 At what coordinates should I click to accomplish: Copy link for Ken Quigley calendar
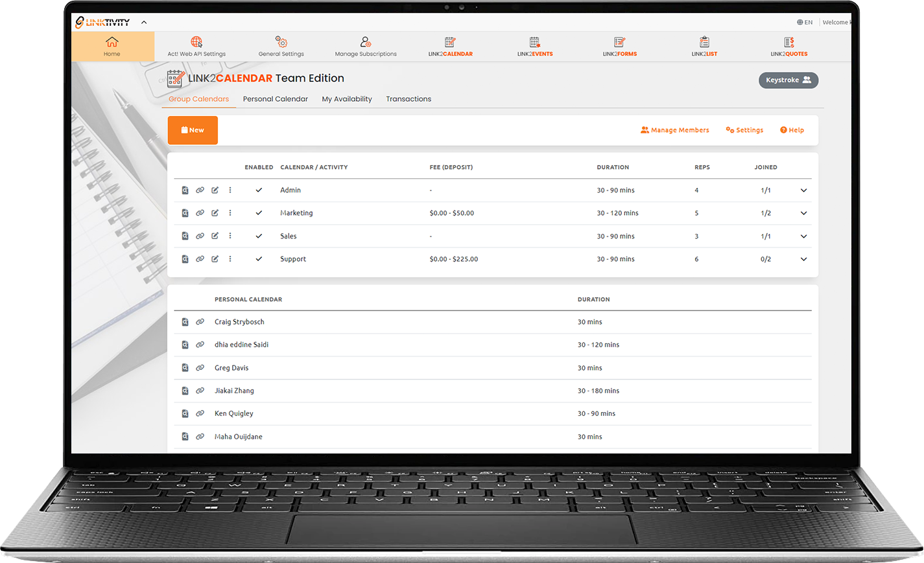click(x=200, y=413)
